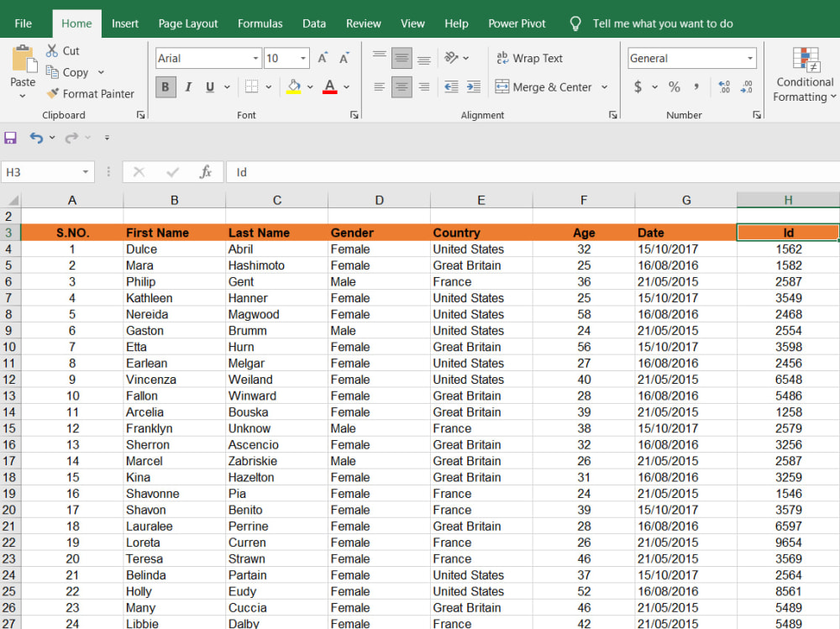Click the Copy icon
This screenshot has height=629, width=840.
(x=52, y=71)
